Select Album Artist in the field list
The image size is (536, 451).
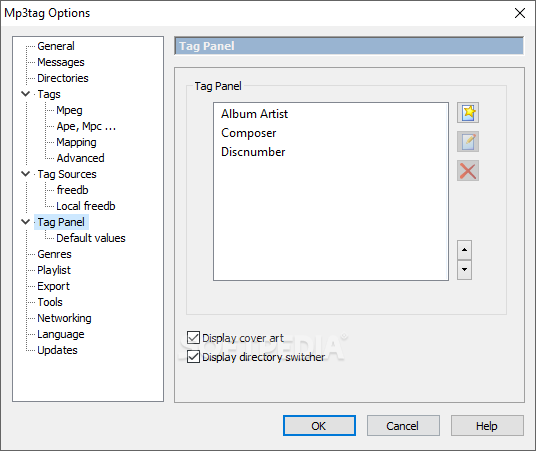coord(255,114)
